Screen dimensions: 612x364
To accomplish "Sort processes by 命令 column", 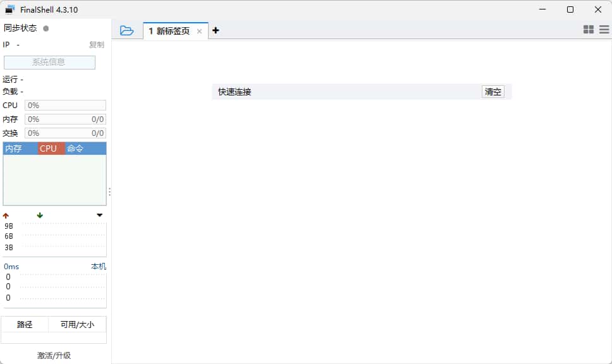I will (x=75, y=149).
